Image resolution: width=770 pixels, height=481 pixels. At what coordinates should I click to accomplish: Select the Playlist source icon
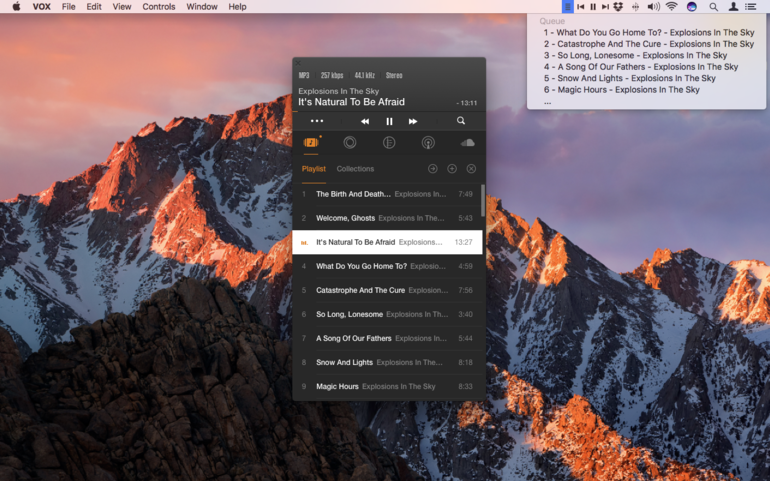coord(311,143)
